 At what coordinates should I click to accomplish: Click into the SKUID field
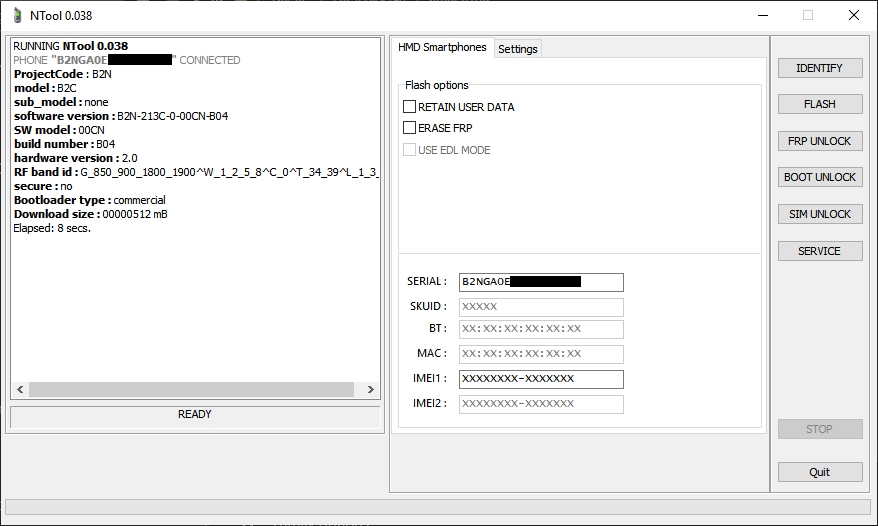(541, 307)
